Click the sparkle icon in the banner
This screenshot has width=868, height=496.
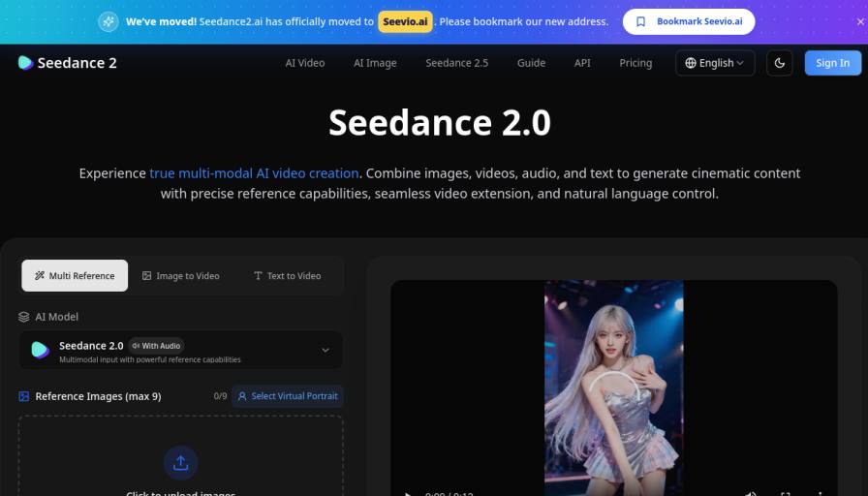[108, 21]
